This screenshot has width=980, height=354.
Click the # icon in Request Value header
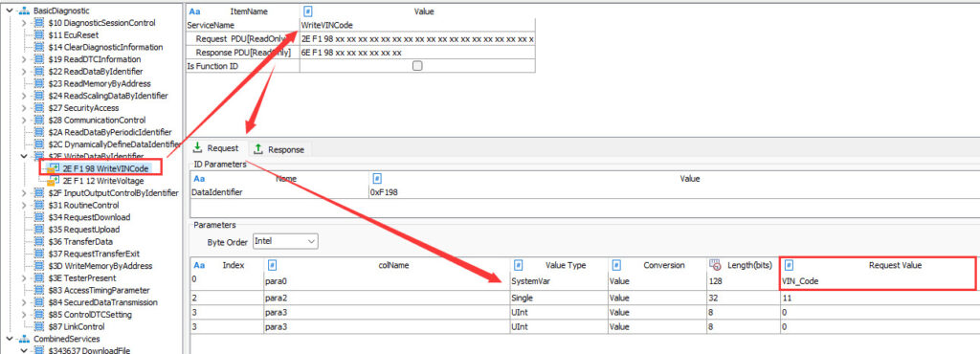(x=789, y=265)
